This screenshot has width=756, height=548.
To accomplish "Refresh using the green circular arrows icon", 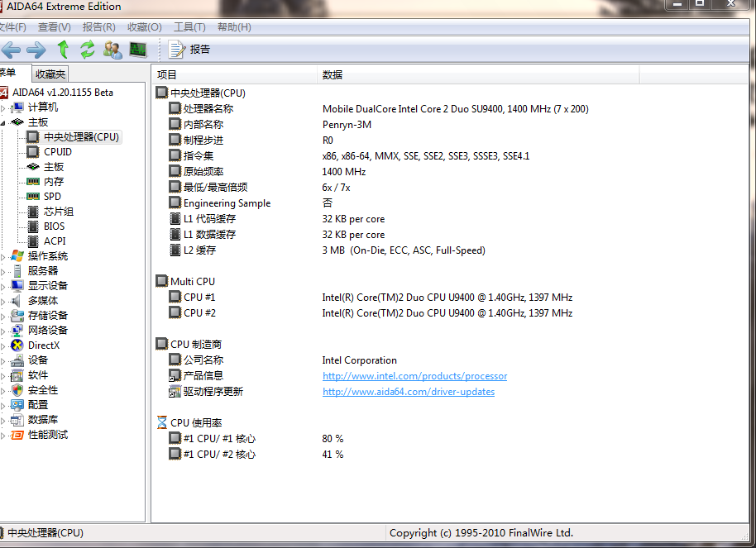I will [88, 50].
